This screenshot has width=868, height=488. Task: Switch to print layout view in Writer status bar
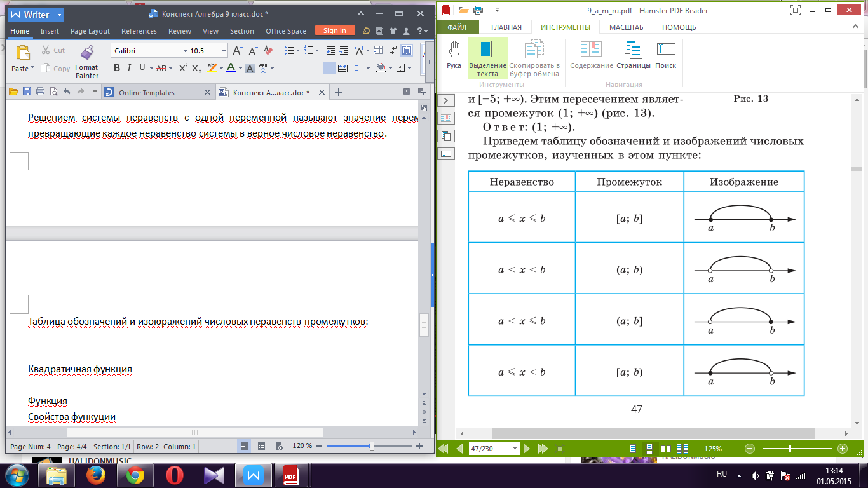pos(244,446)
